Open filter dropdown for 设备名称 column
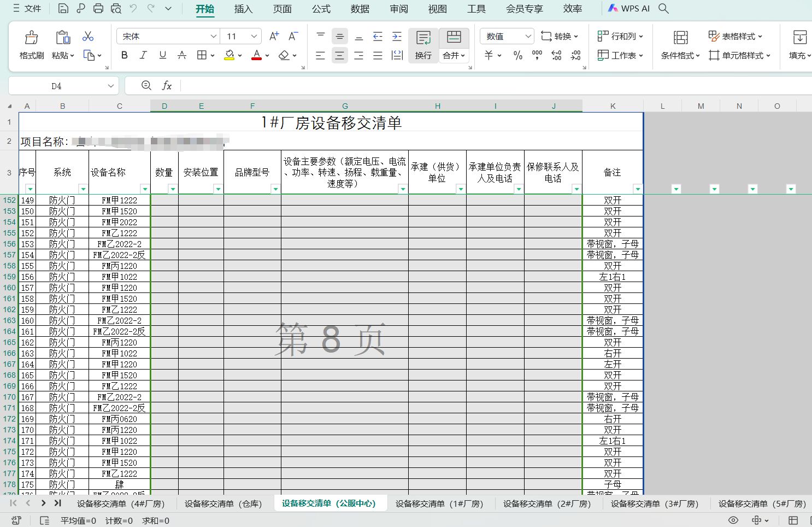Screen dimensions: 812x527 click(x=145, y=189)
